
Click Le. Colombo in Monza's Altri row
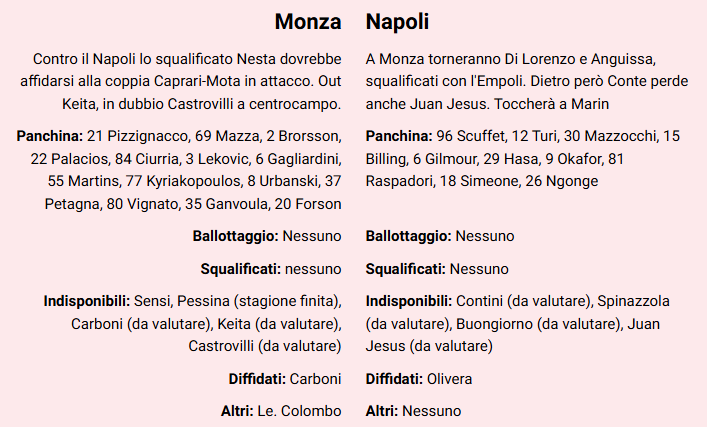coord(301,411)
